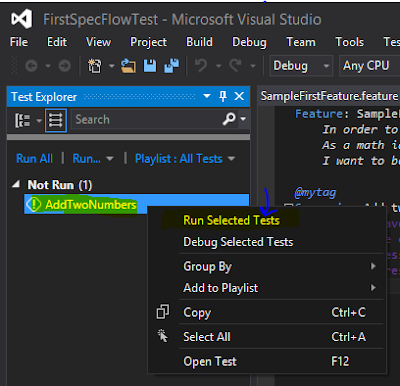The image size is (400, 386).
Task: Click the Save All toolbar icon
Action: pyautogui.click(x=172, y=66)
